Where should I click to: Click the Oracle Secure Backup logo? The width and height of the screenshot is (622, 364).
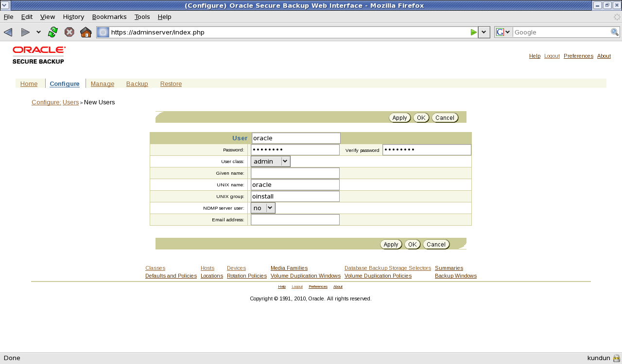[39, 55]
